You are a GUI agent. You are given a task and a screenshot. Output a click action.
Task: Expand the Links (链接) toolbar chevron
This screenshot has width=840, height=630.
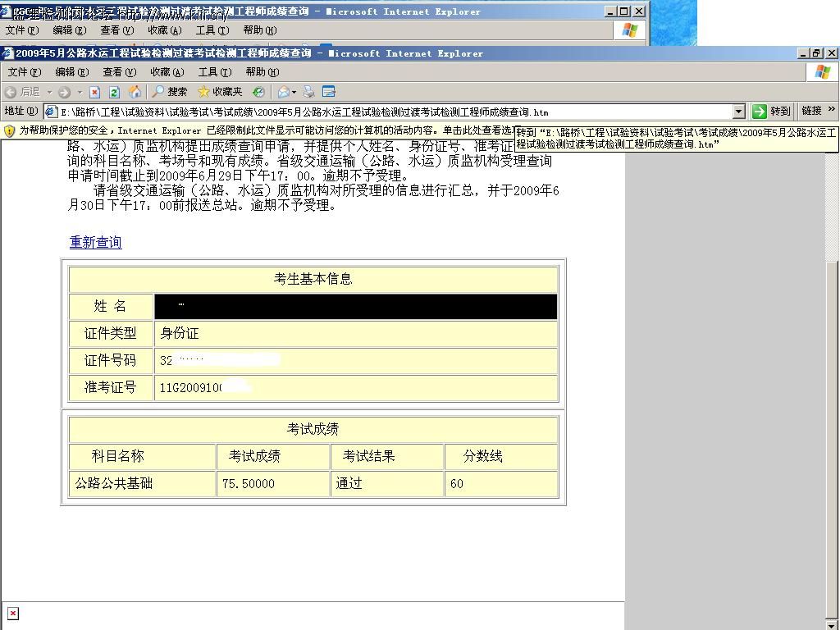tap(831, 111)
